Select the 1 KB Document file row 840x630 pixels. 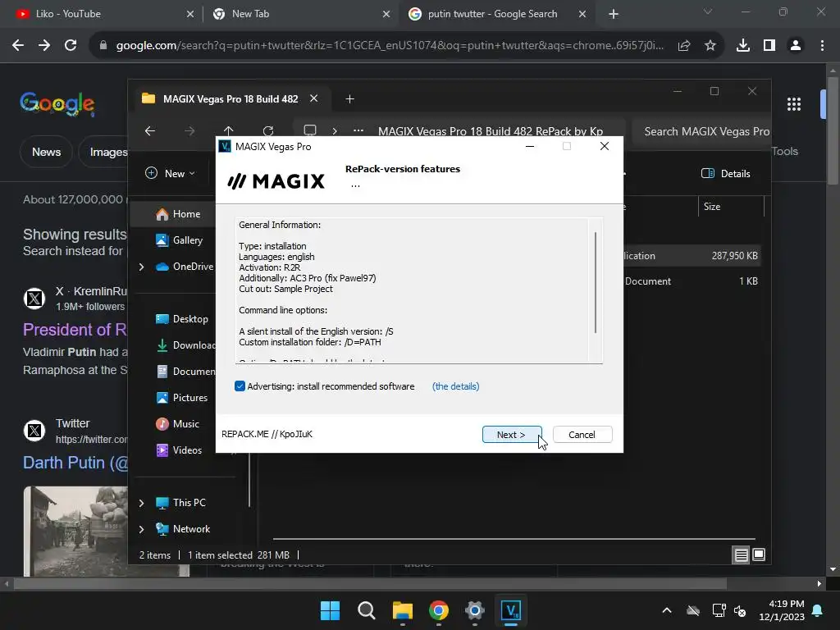tap(691, 281)
